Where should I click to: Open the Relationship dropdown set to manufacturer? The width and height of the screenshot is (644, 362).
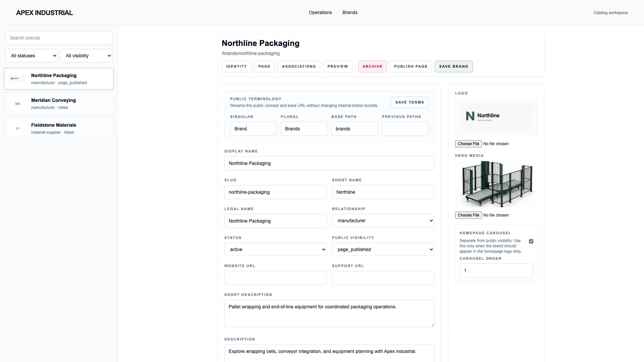(383, 221)
